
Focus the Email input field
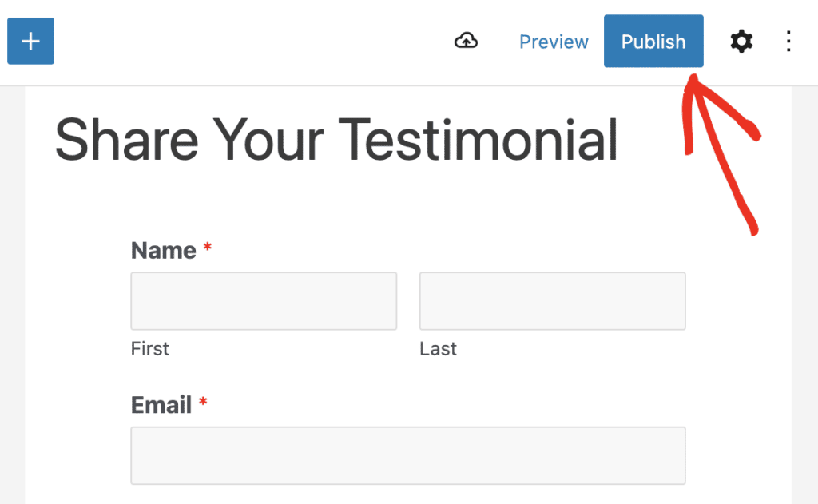tap(407, 455)
